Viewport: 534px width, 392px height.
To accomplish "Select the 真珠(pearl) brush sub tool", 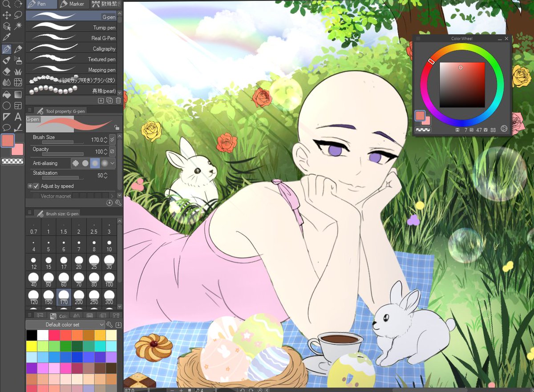I will [71, 91].
